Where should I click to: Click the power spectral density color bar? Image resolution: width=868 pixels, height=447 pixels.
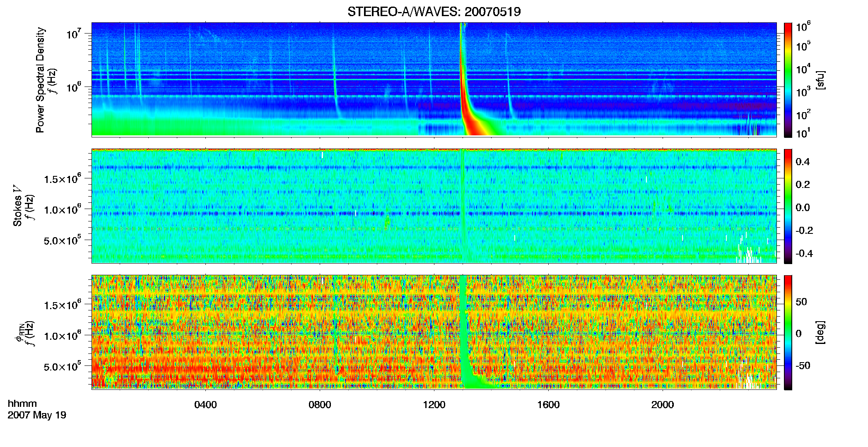tap(788, 80)
